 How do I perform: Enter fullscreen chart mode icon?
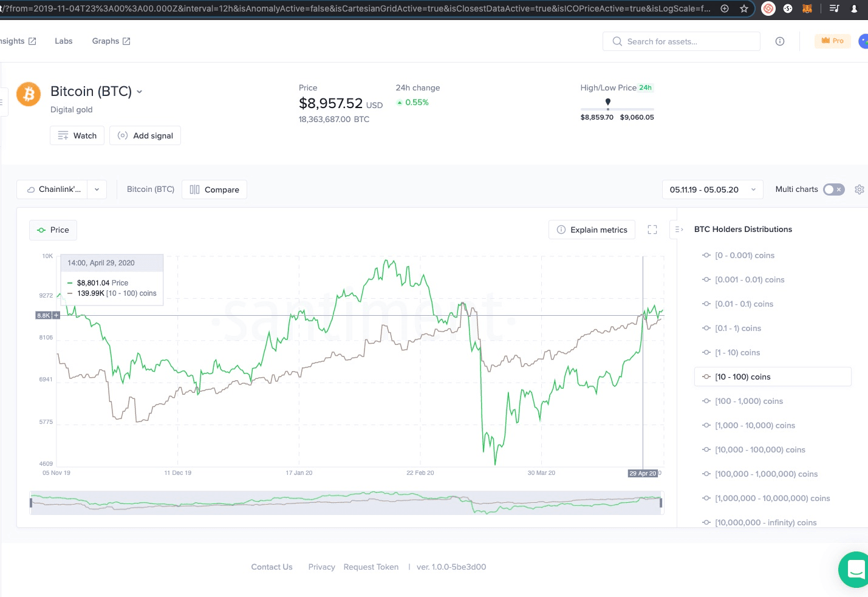coord(652,230)
